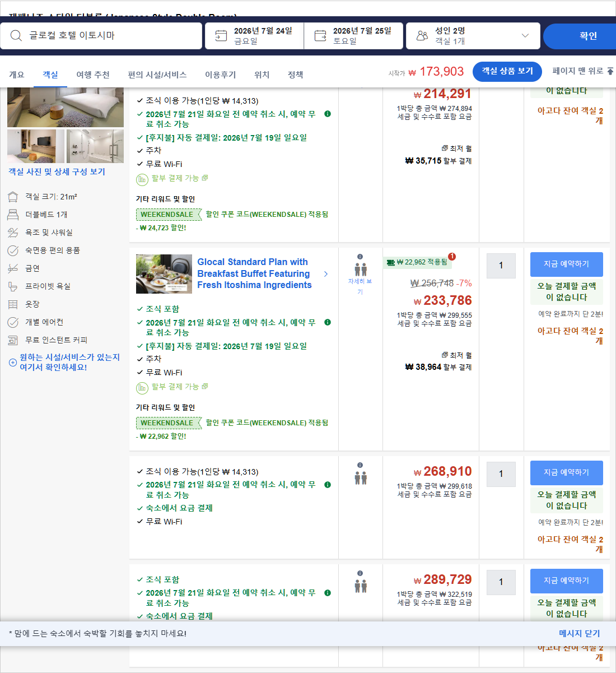
Task: Click 최저 월 installment for ₩35,715
Action: tap(456, 148)
